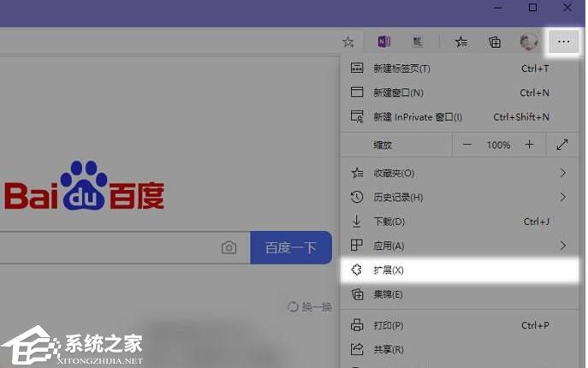Image resolution: width=588 pixels, height=368 pixels.
Task: Expand the 应用(A) submenu arrow
Action: pyautogui.click(x=562, y=246)
